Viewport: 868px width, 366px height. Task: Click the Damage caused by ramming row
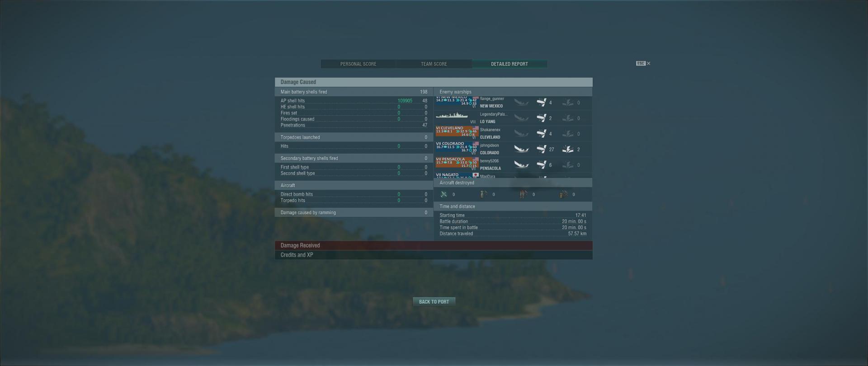coord(354,212)
